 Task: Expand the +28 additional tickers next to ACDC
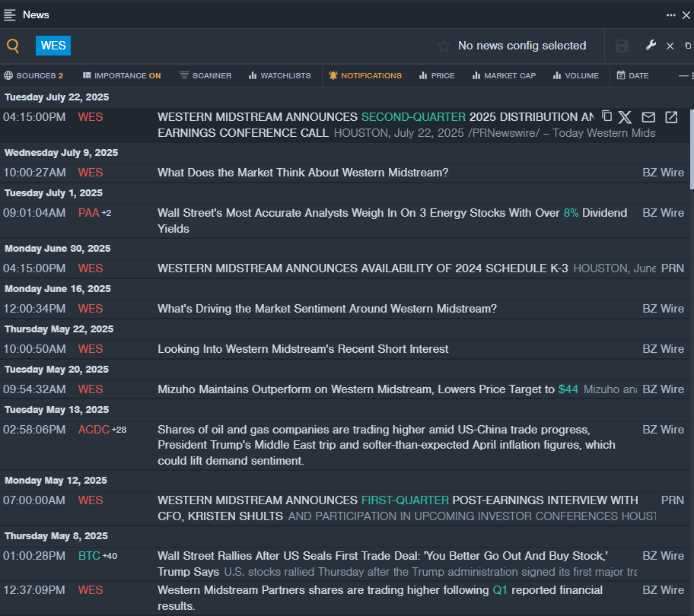point(119,430)
